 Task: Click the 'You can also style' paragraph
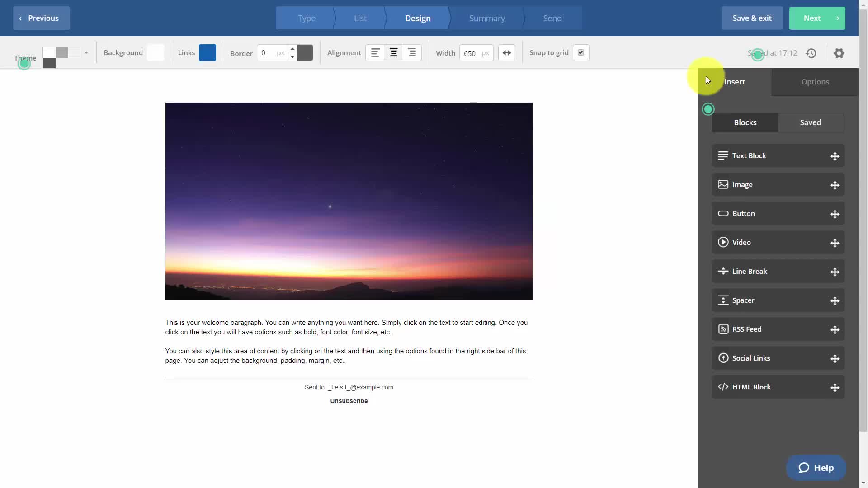tap(346, 356)
